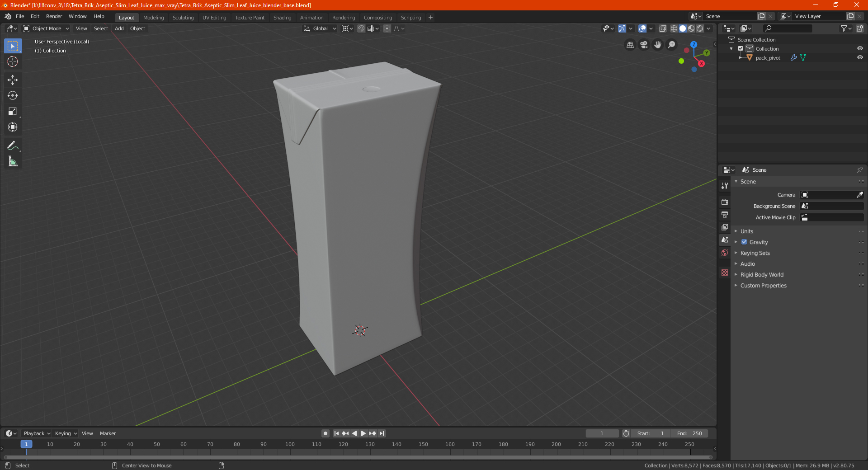This screenshot has height=470, width=868.
Task: Choose the Move tool
Action: [13, 80]
